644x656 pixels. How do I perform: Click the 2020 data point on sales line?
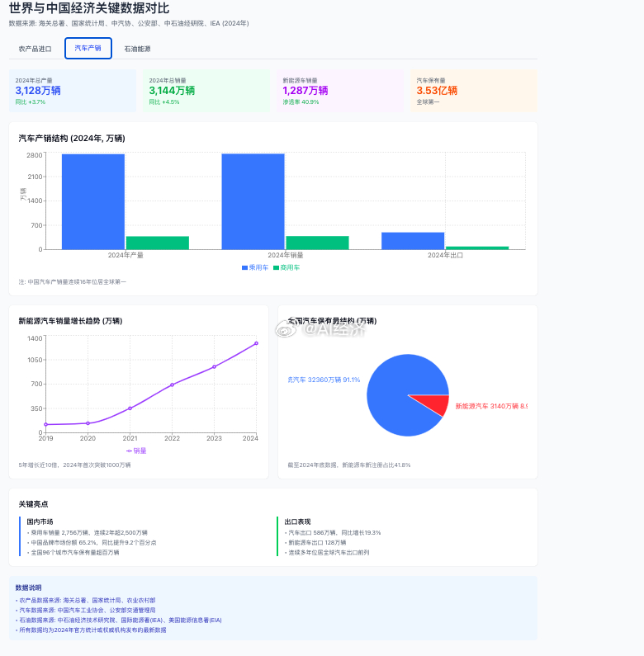pyautogui.click(x=88, y=423)
